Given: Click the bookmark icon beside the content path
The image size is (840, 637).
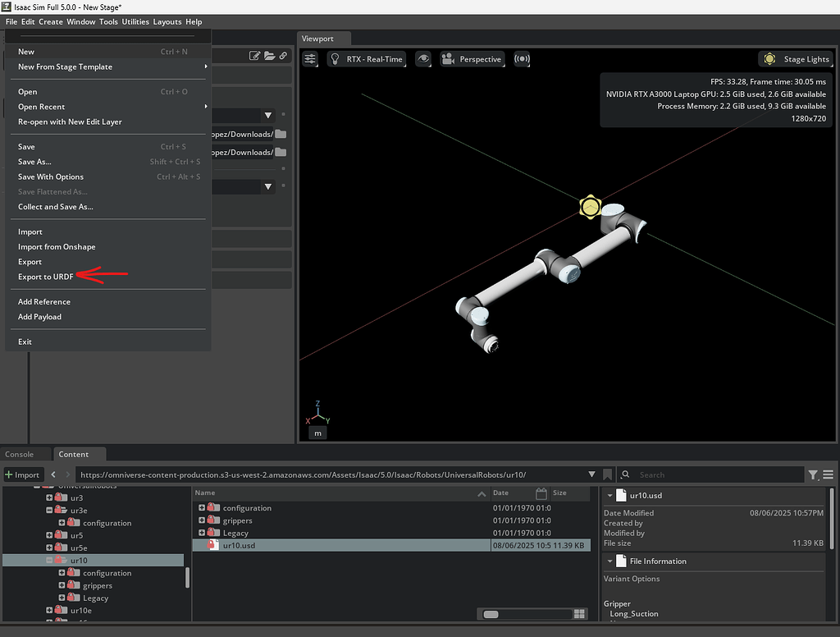Looking at the screenshot, I should pyautogui.click(x=607, y=474).
